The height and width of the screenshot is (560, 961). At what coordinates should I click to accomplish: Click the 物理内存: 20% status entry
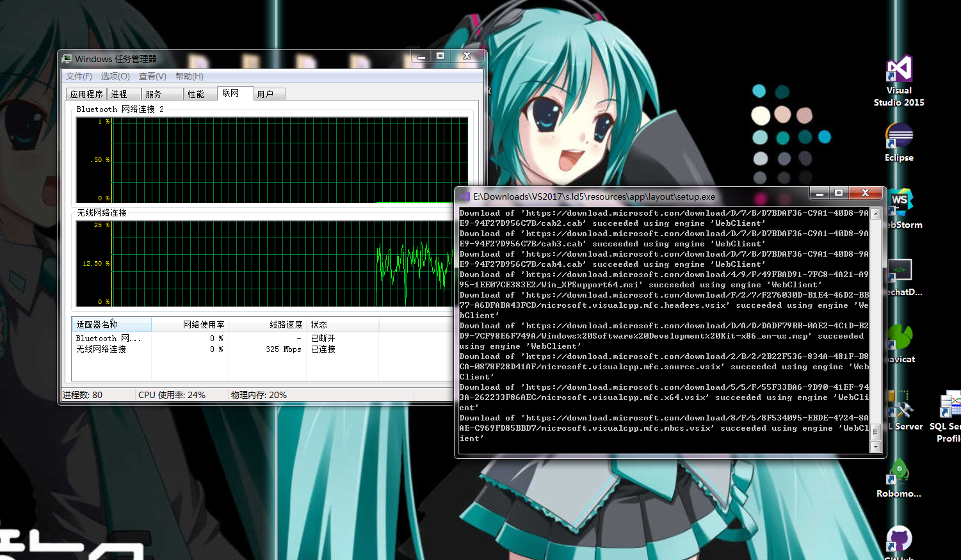pyautogui.click(x=259, y=395)
